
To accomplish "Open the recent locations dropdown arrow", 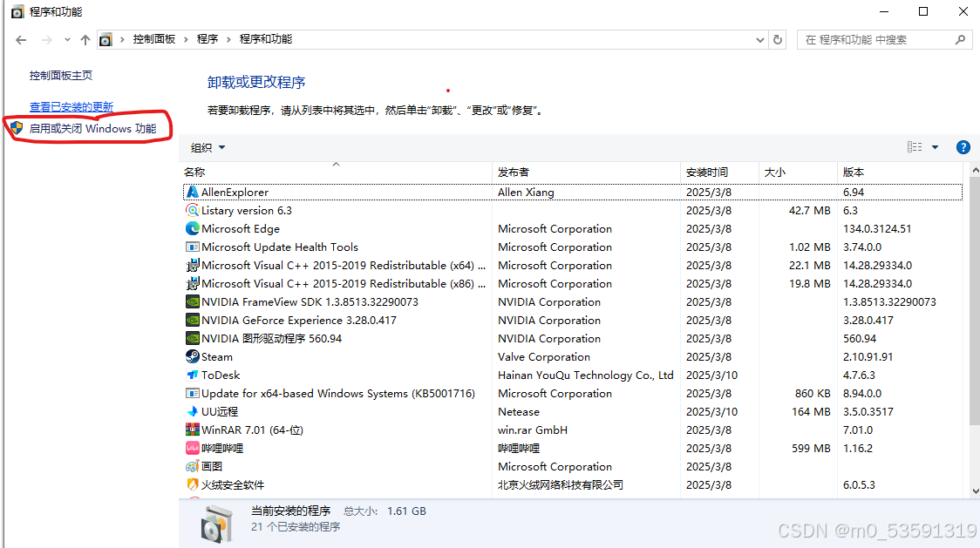I will [x=67, y=40].
